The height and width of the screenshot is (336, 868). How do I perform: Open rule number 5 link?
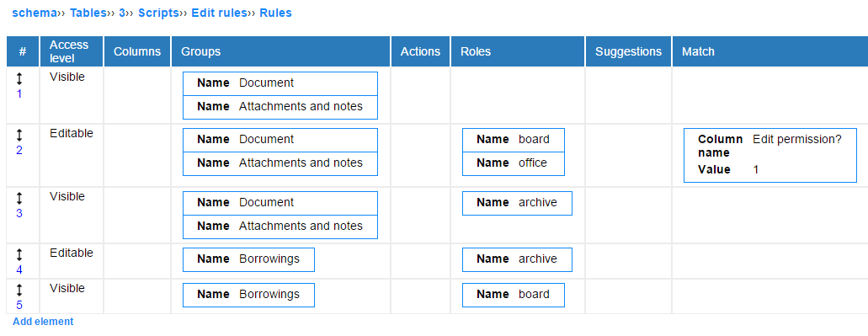[x=19, y=305]
